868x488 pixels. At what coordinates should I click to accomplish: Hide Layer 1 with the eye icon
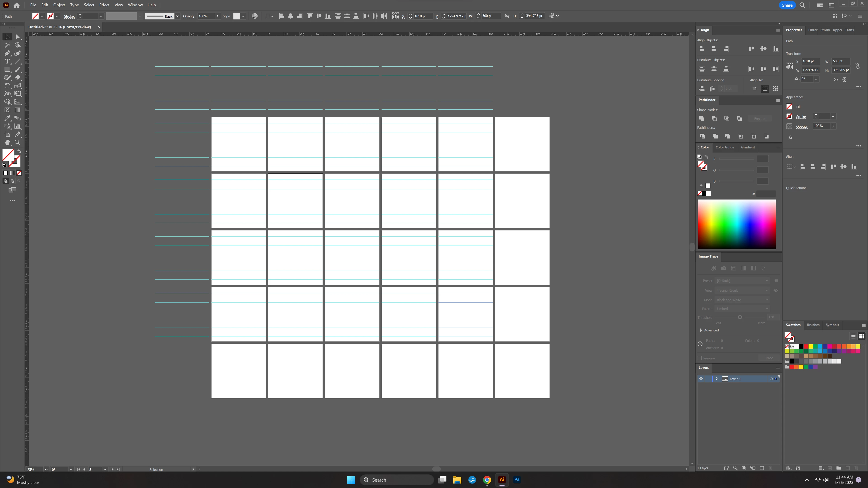(701, 379)
